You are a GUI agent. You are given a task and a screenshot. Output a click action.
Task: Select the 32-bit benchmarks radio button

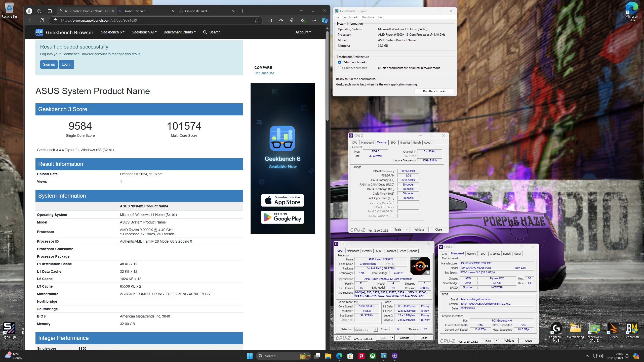339,62
